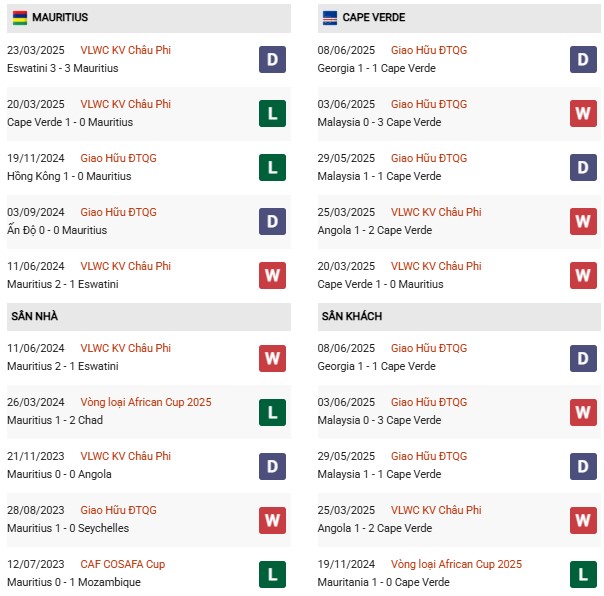Select loss badge next to Mauritius 1 - 2 Chad
The height and width of the screenshot is (596, 604).
(272, 411)
